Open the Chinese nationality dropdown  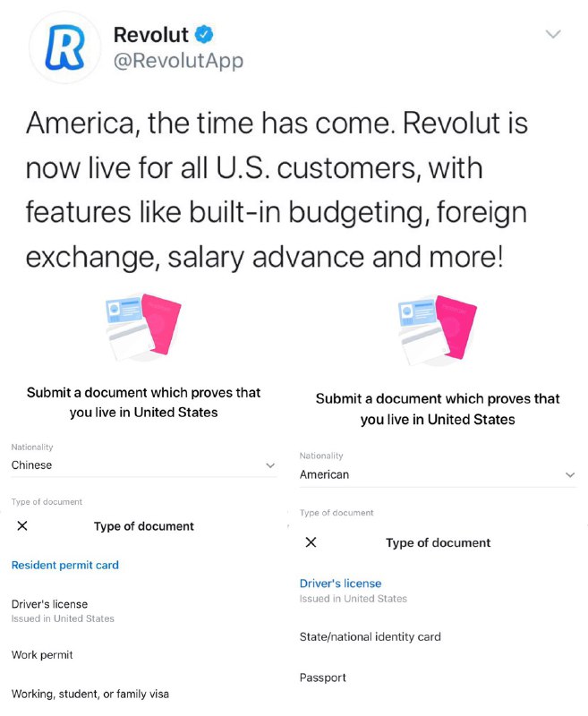coord(271,465)
